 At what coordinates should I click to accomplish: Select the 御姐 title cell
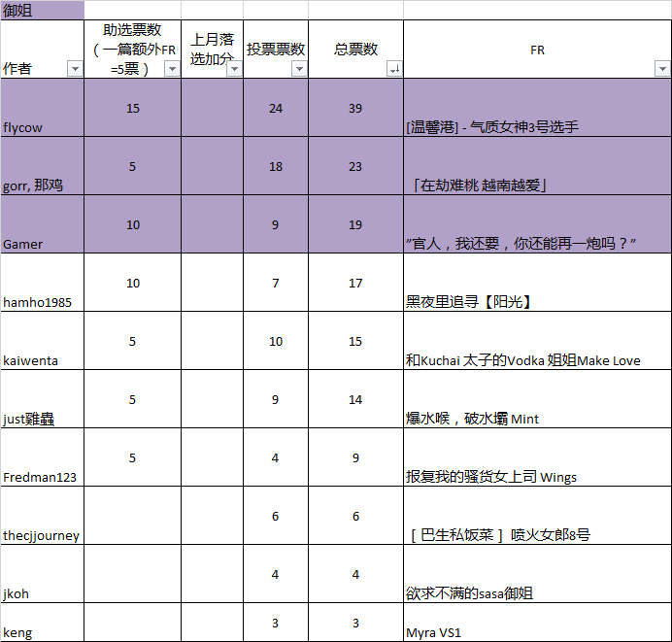(x=43, y=10)
